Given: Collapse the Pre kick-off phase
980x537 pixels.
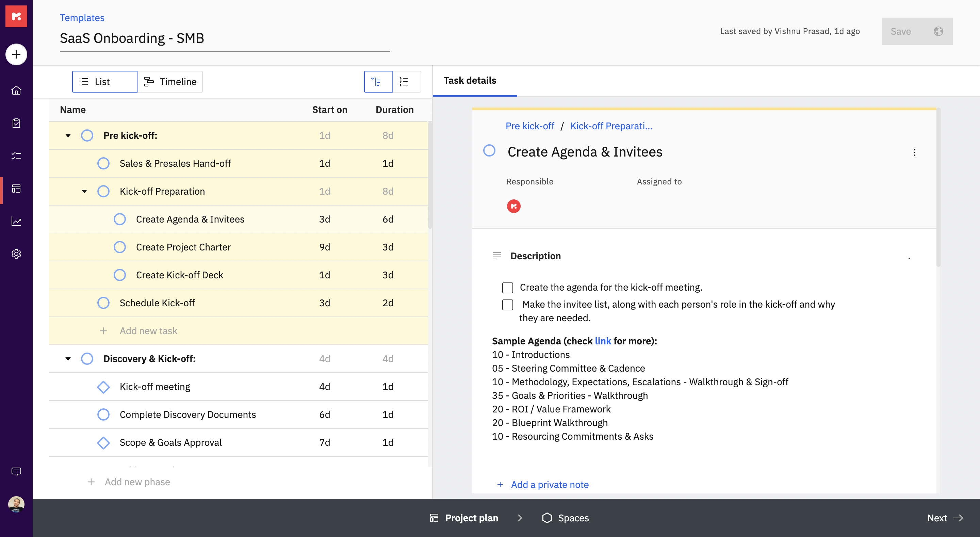Looking at the screenshot, I should coord(68,135).
